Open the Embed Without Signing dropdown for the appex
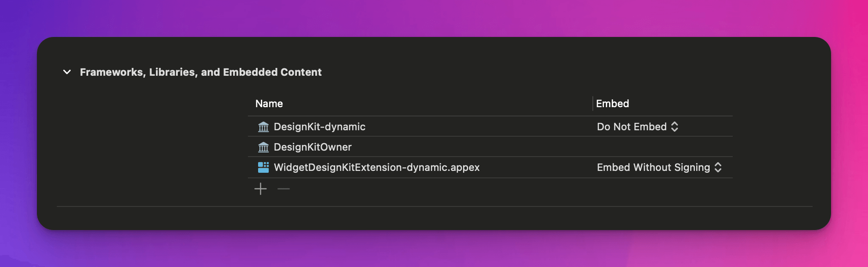The image size is (868, 267). point(656,167)
